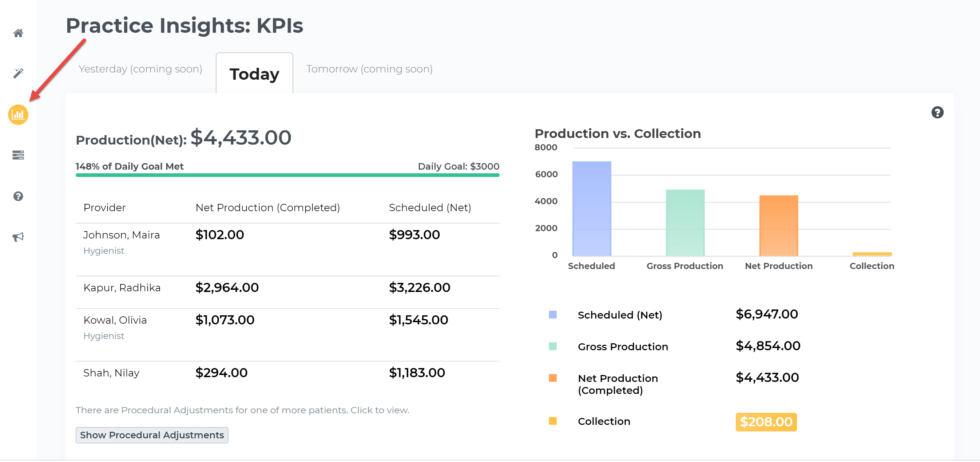Open the server list sidebar icon
980x462 pixels.
tap(18, 155)
